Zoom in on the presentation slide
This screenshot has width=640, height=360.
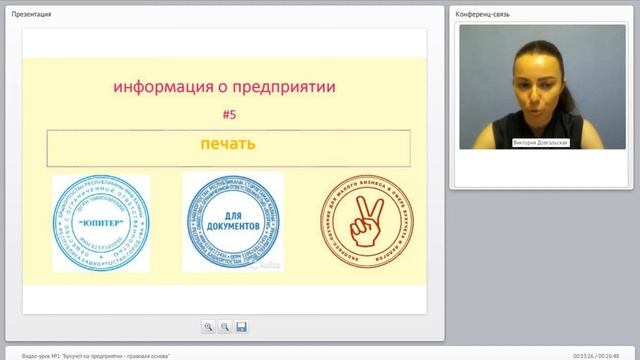(208, 327)
